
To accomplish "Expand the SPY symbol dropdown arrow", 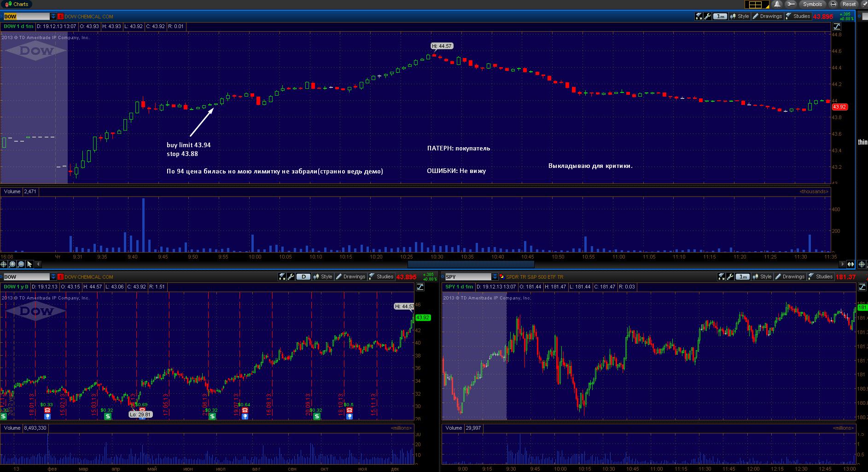I will (x=495, y=277).
